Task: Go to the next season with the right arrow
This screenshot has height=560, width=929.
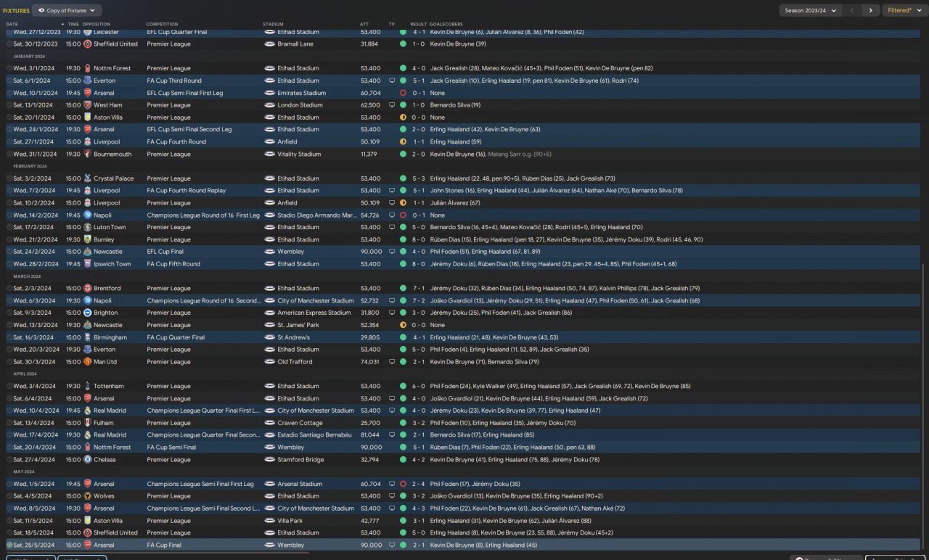Action: tap(871, 11)
